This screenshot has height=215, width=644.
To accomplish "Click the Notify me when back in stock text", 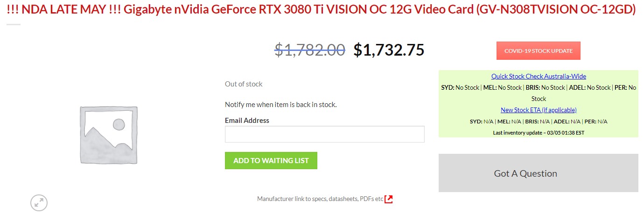I will point(280,104).
